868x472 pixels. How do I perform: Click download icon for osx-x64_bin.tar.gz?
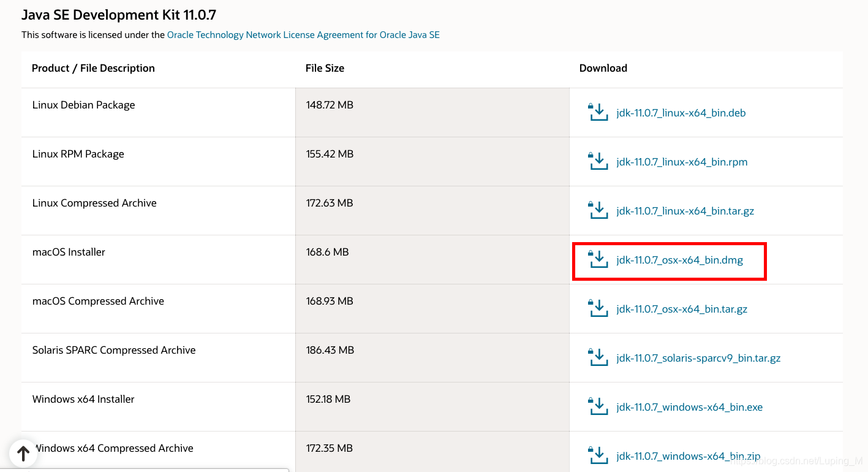click(x=598, y=308)
